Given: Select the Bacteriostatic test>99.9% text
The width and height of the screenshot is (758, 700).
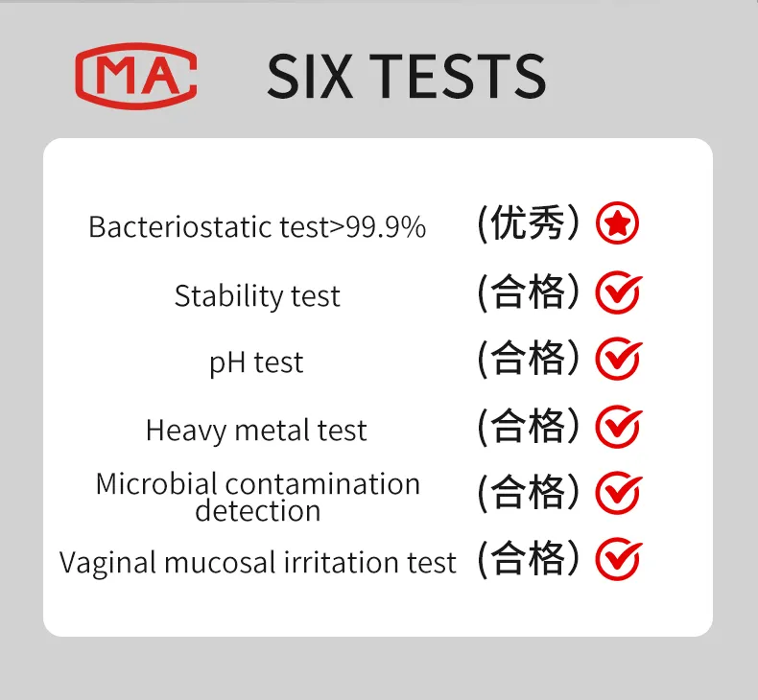Looking at the screenshot, I should pyautogui.click(x=257, y=226).
